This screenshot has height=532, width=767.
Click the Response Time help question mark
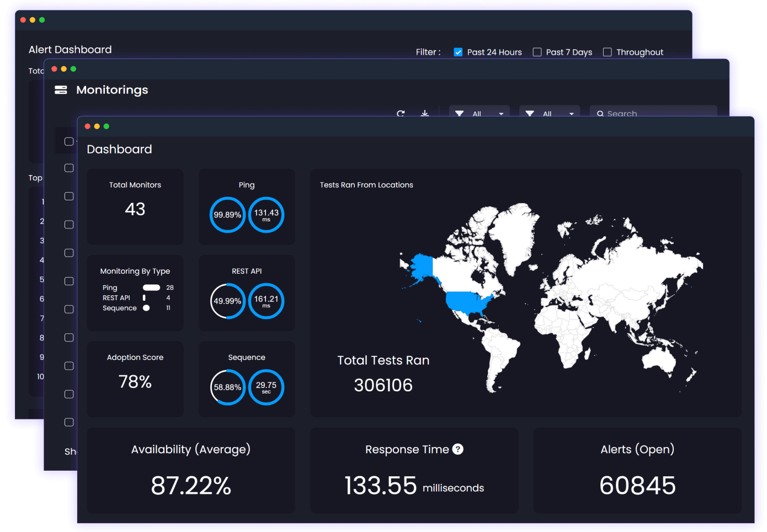[457, 449]
